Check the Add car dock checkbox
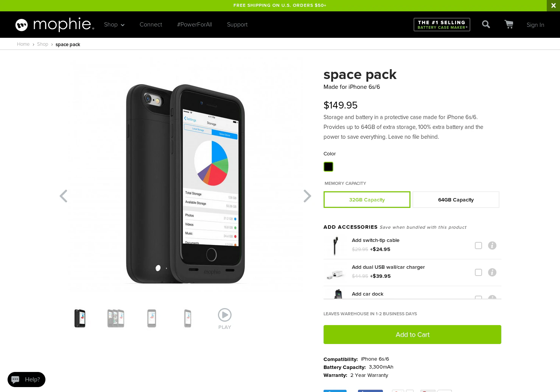This screenshot has height=392, width=560. pyautogui.click(x=478, y=299)
